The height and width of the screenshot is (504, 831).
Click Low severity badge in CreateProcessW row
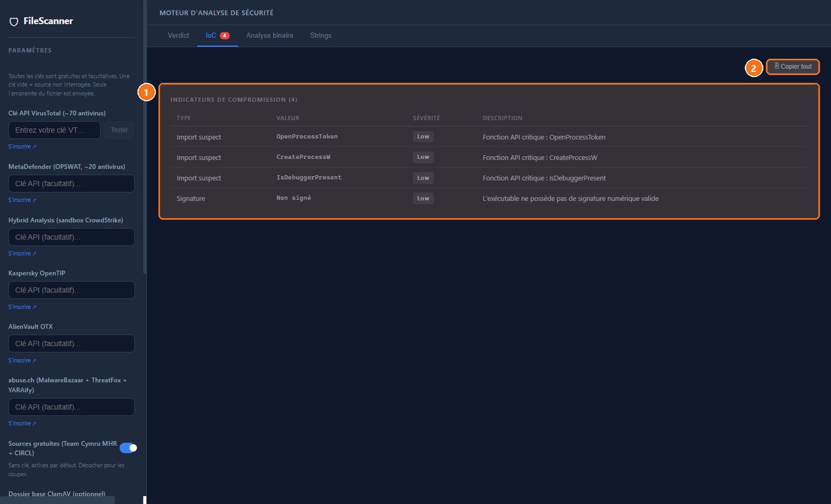(423, 157)
